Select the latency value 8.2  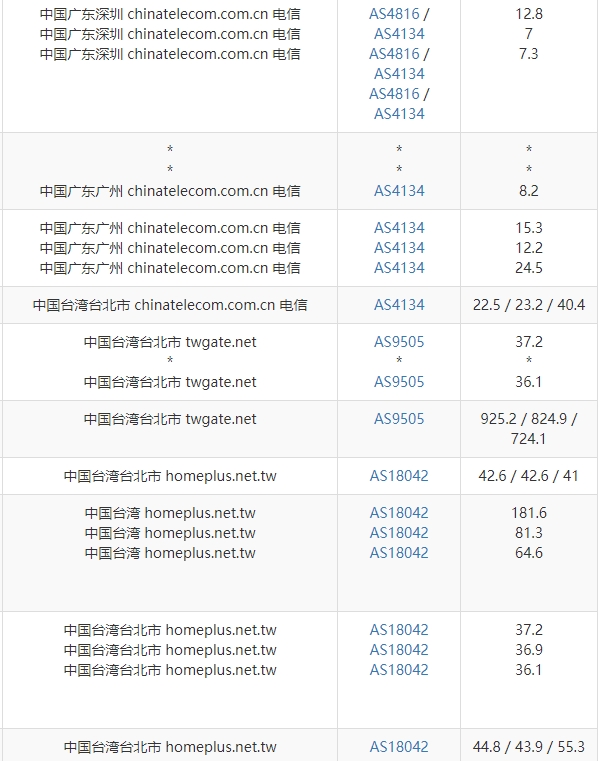click(x=529, y=191)
